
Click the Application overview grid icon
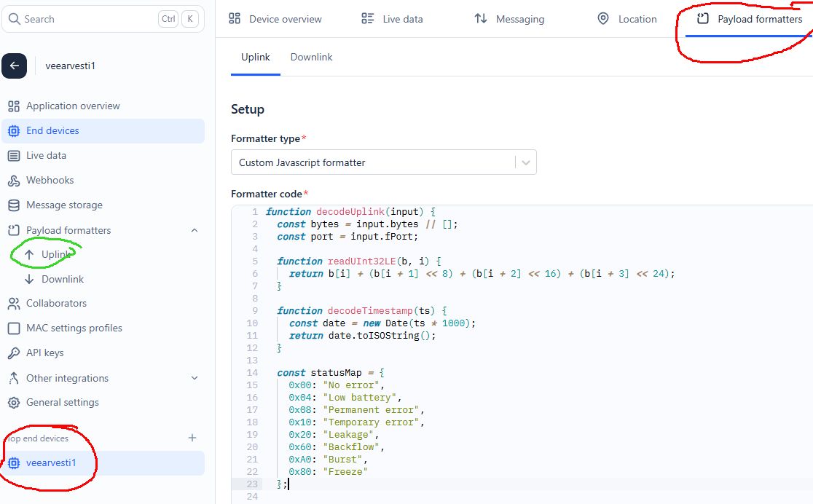13,106
